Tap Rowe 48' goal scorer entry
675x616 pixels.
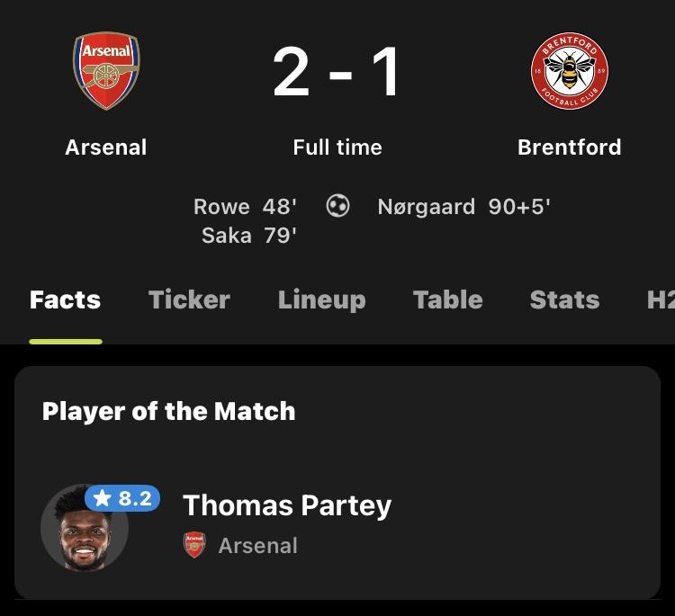tap(244, 207)
